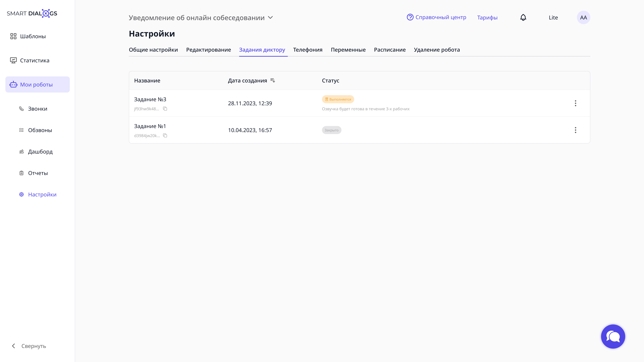The image size is (644, 362).
Task: Click the Звонки phone icon
Action: pos(21,109)
